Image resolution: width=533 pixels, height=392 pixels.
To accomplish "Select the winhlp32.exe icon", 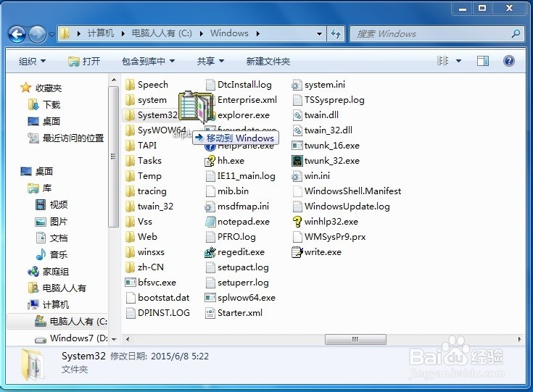I will pyautogui.click(x=297, y=222).
